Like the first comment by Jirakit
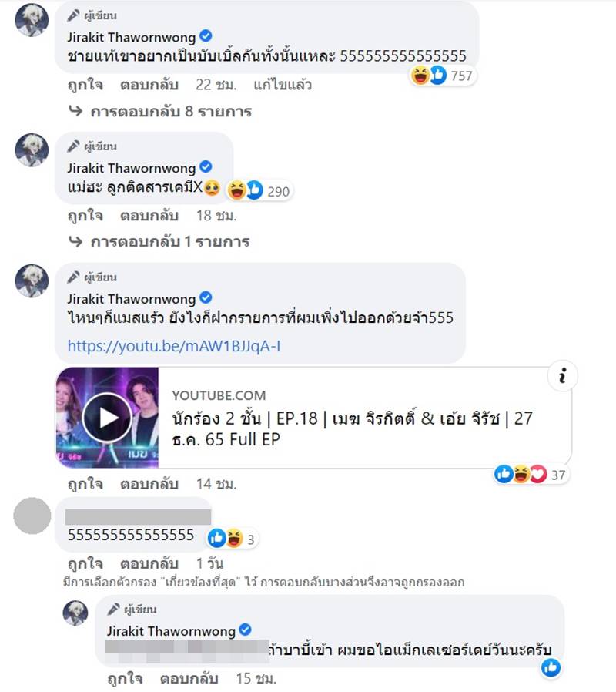Screen dimensions: 616x692 coord(85,84)
